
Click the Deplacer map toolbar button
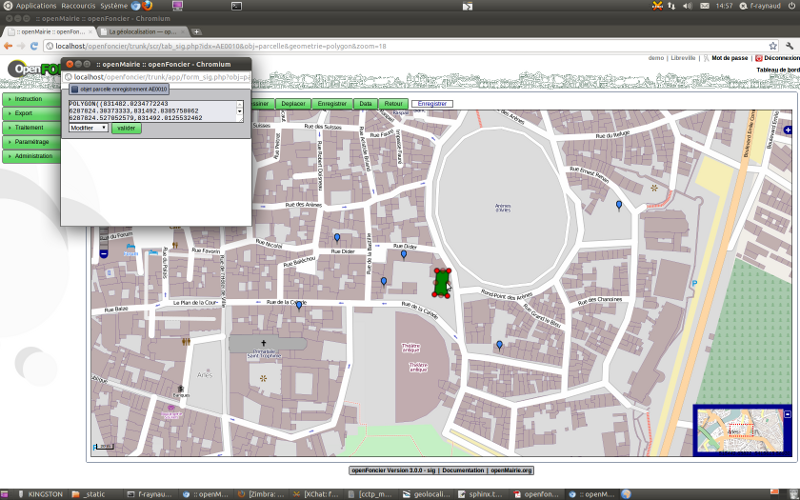click(x=293, y=104)
